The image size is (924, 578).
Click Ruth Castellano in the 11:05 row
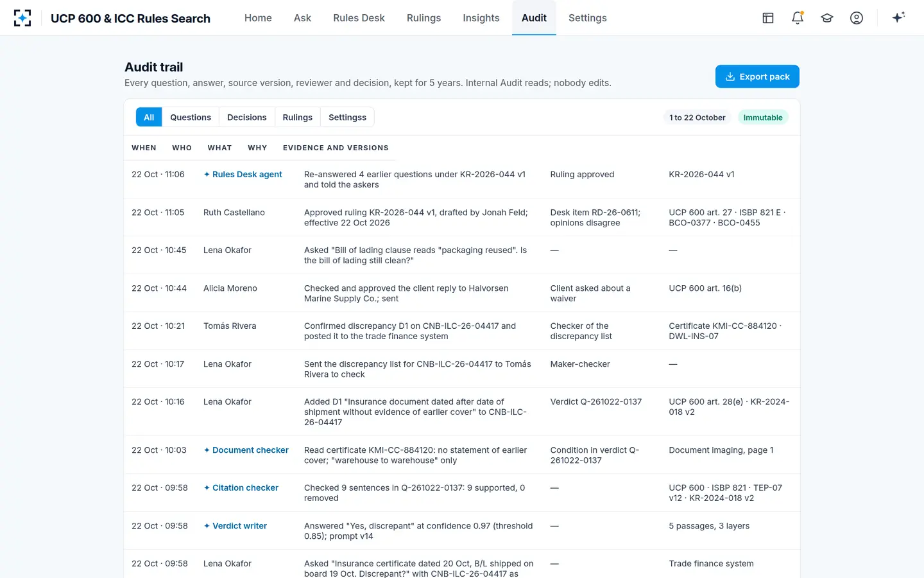point(234,213)
